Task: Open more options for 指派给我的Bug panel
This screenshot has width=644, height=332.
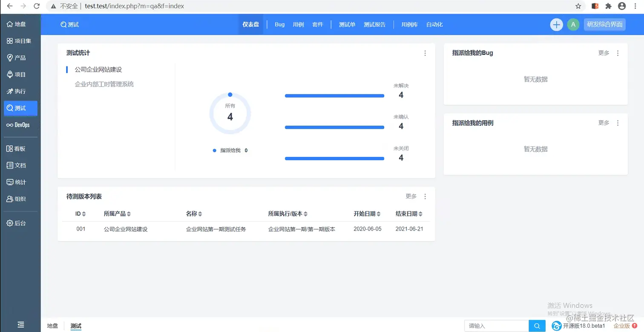Action: pyautogui.click(x=618, y=53)
